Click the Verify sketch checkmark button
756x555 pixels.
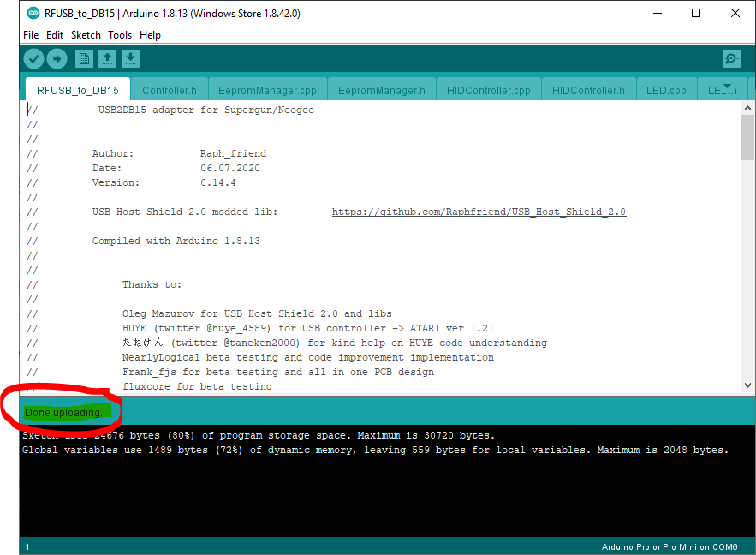click(33, 59)
